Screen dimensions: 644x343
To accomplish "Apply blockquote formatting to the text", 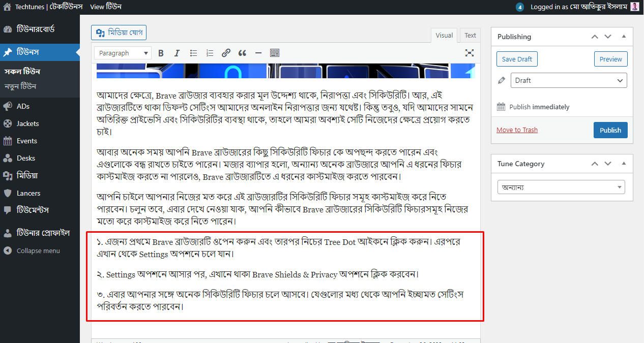I will pos(242,52).
